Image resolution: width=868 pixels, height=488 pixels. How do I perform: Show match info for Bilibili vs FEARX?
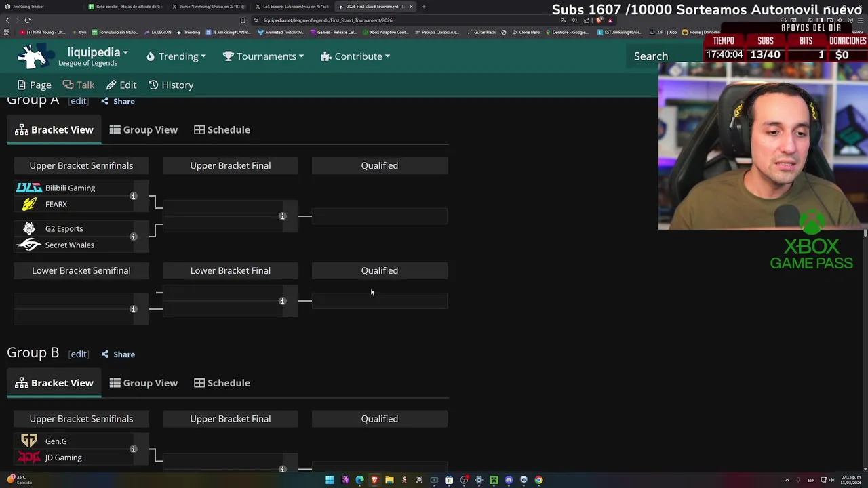[x=134, y=196]
